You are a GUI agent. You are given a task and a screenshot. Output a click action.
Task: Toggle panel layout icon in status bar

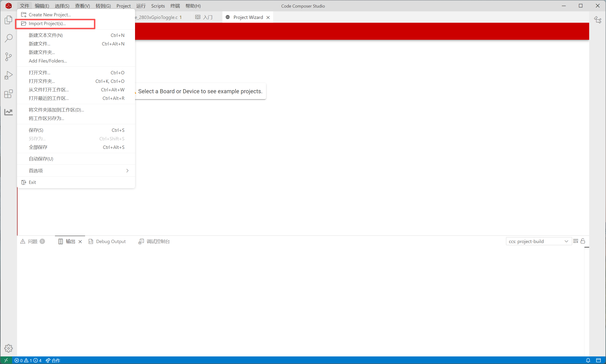[598, 360]
